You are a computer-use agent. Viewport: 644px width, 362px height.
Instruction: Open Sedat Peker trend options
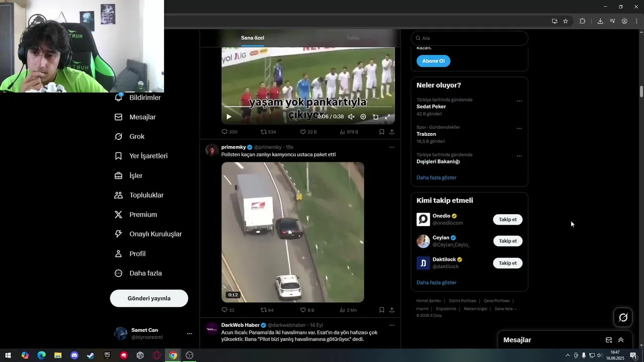519,101
